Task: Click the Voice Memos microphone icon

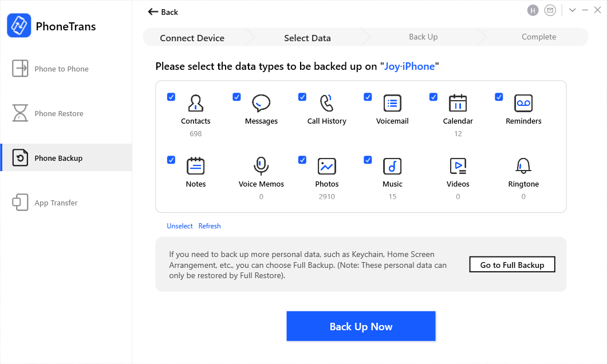Action: click(261, 166)
